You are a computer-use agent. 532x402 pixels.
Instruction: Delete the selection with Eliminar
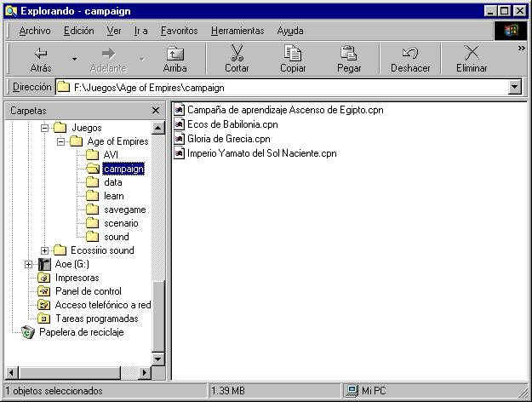tap(472, 59)
